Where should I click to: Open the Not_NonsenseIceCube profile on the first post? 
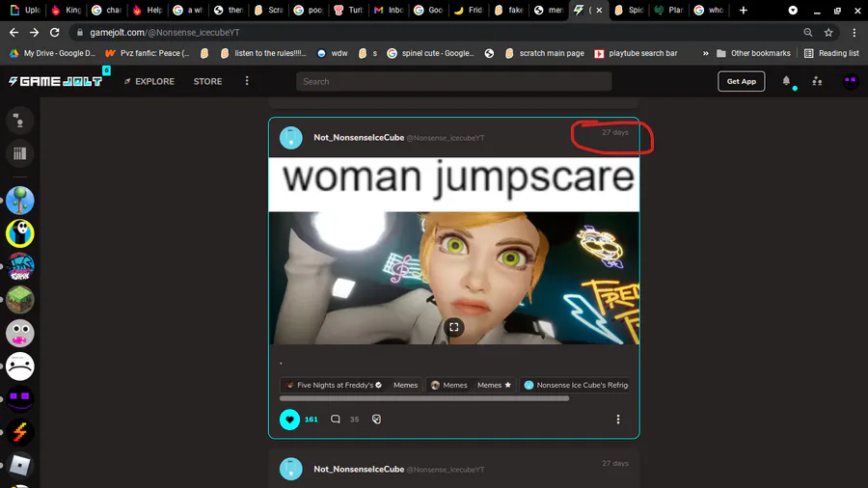pos(359,137)
